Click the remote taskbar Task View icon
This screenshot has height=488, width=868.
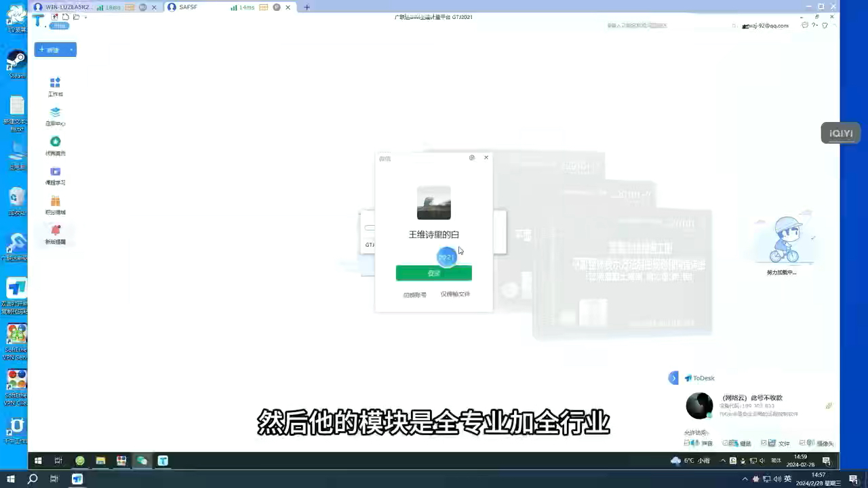[58, 461]
